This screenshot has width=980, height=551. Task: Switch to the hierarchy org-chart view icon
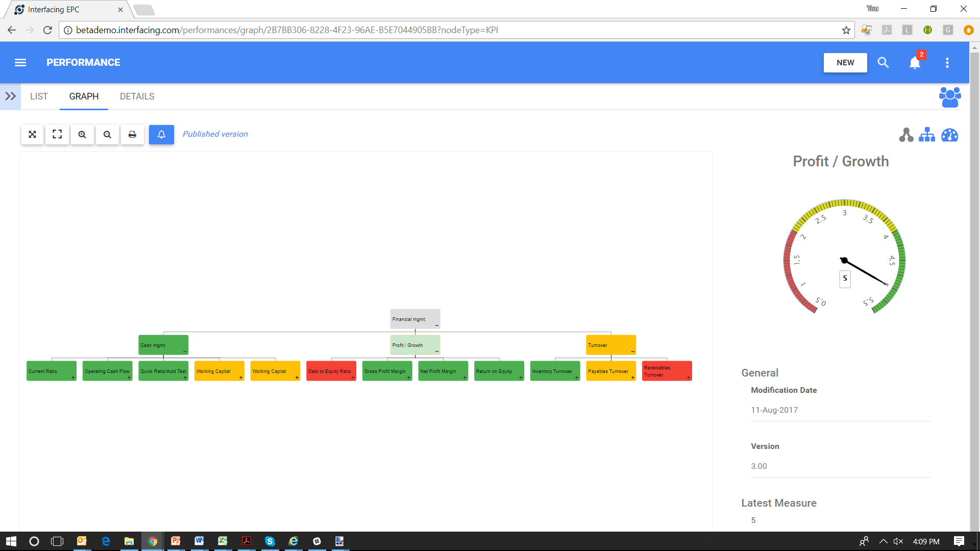[927, 135]
